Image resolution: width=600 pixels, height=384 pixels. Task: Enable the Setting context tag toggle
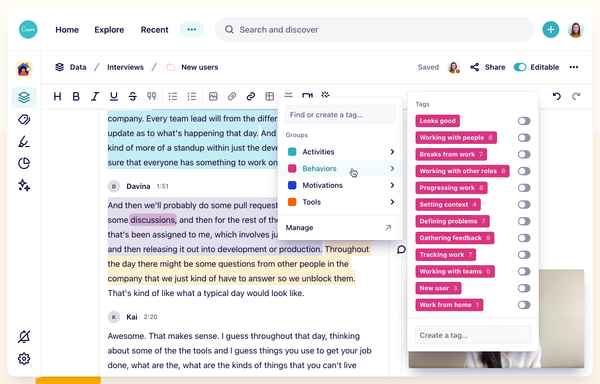(524, 205)
